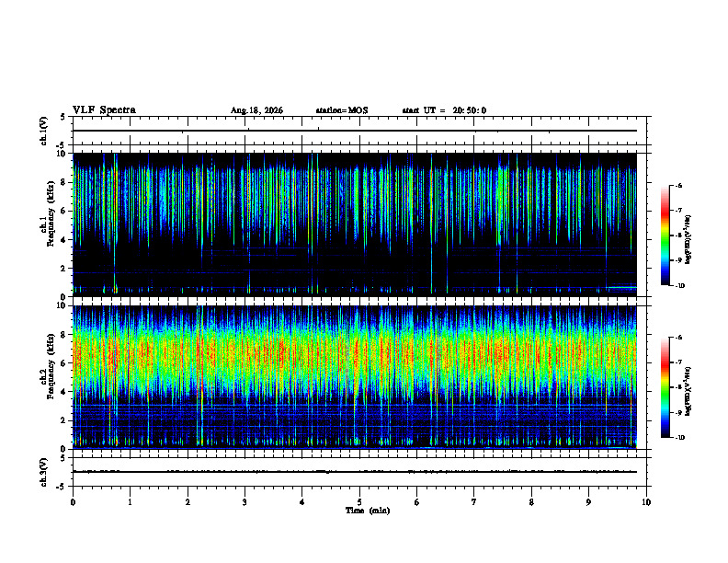Click the "ch.3(V)" axis label

pyautogui.click(x=43, y=472)
